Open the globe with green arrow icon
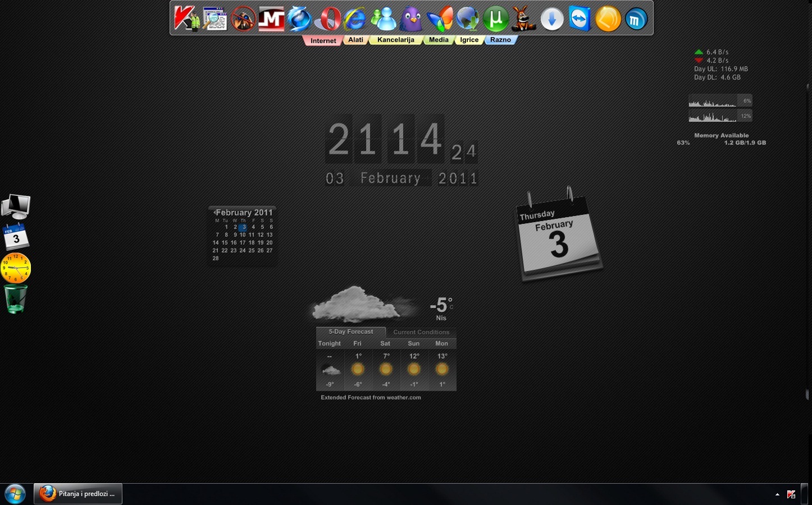This screenshot has width=812, height=505. [x=468, y=19]
